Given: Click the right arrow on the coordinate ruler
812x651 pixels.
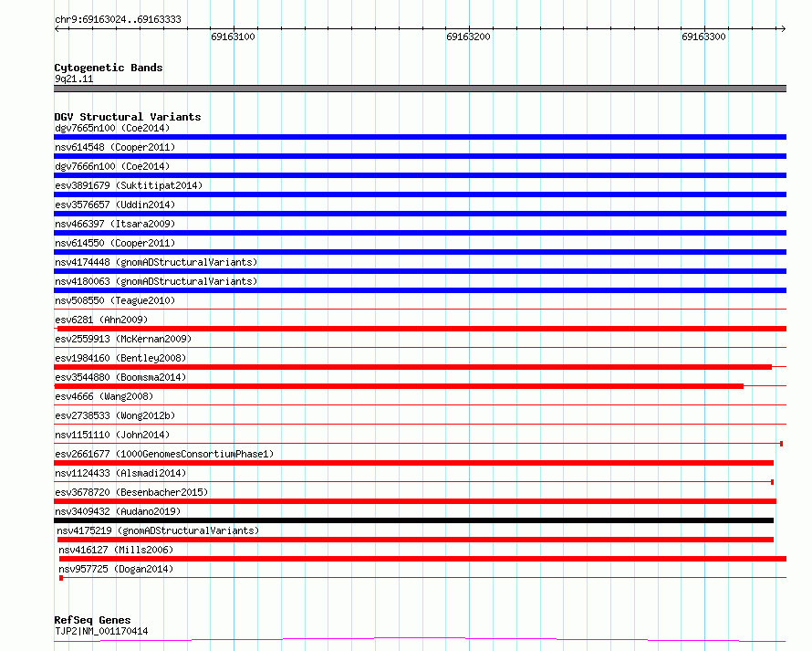Looking at the screenshot, I should click(x=783, y=28).
